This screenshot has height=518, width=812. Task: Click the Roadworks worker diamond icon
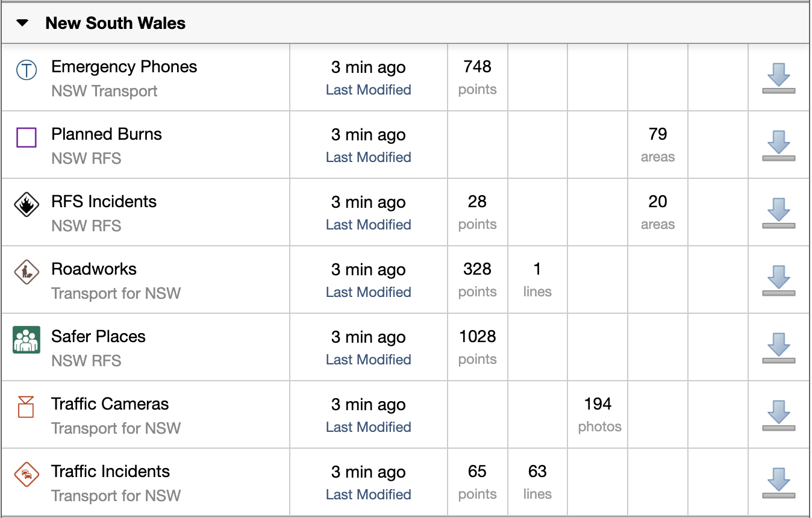tap(27, 273)
